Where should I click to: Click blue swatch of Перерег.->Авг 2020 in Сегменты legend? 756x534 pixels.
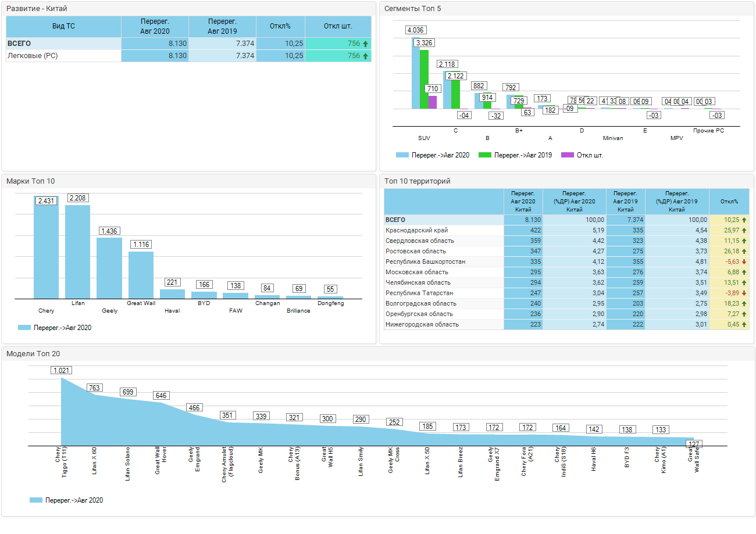coord(402,155)
